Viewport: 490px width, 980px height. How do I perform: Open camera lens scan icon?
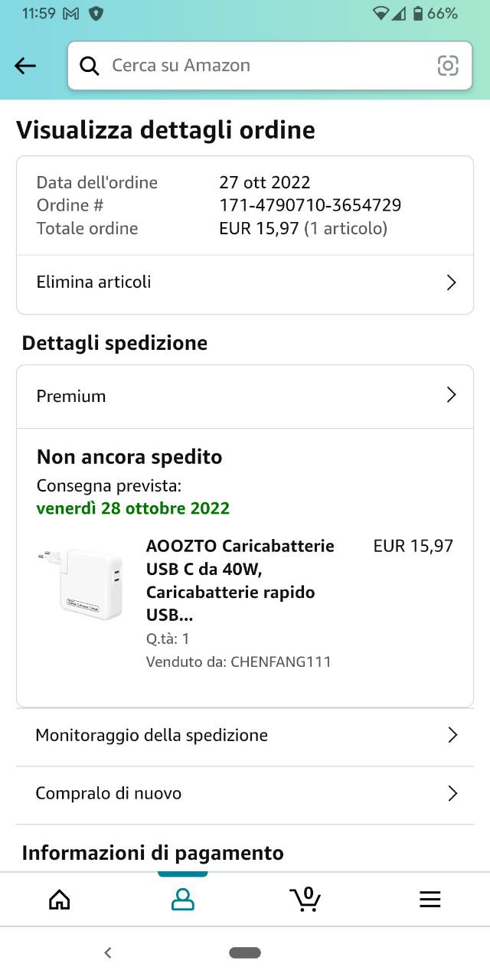pos(448,66)
